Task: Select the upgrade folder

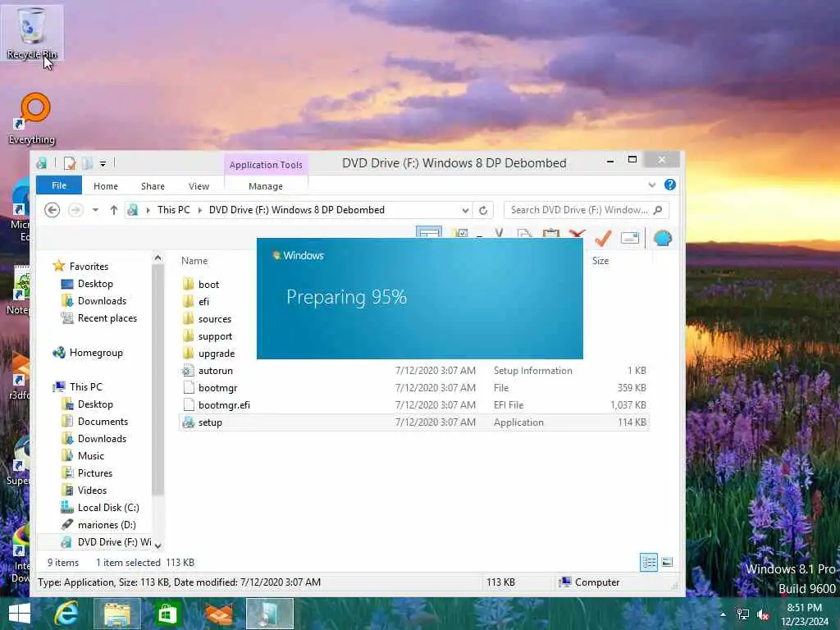Action: pos(208,353)
